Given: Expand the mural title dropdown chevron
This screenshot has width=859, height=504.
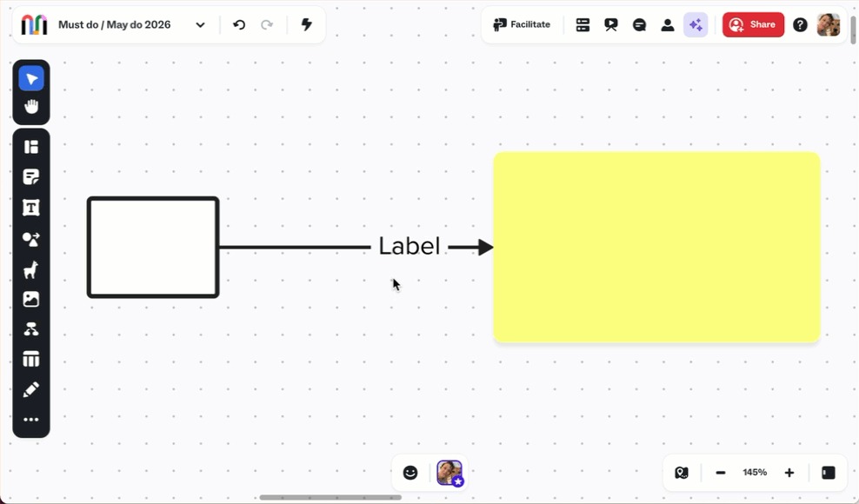Looking at the screenshot, I should 201,24.
